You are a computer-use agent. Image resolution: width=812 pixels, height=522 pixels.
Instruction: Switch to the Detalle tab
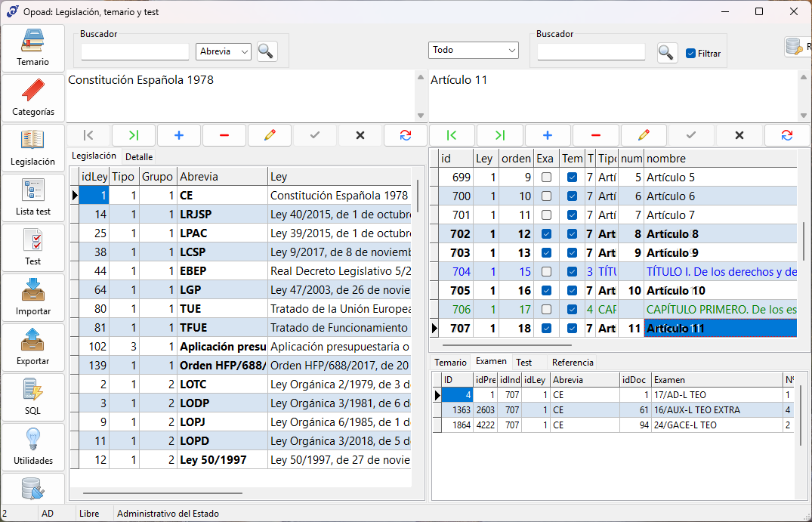click(139, 157)
